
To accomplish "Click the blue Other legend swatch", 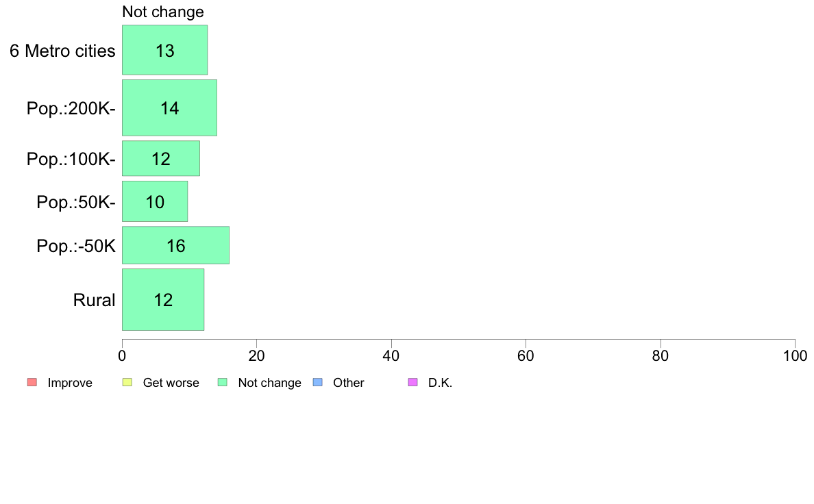I will [x=318, y=383].
